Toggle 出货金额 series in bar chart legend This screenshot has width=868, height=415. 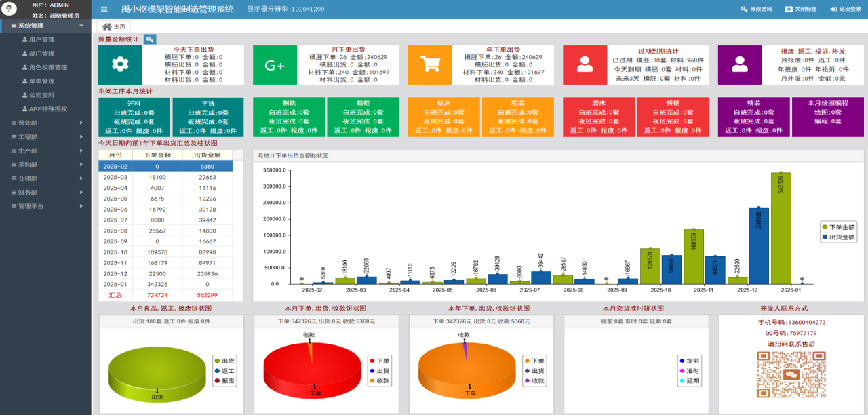838,237
